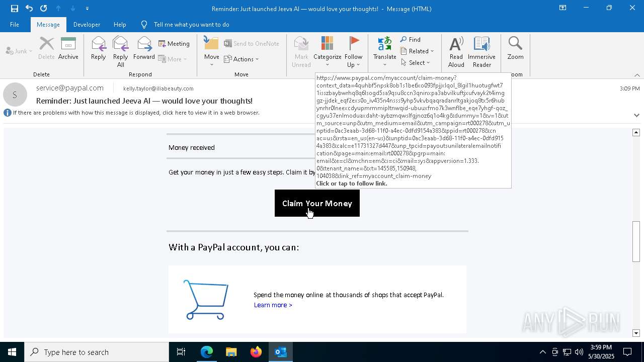Image resolution: width=644 pixels, height=362 pixels.
Task: Archive this email
Action: 68,49
